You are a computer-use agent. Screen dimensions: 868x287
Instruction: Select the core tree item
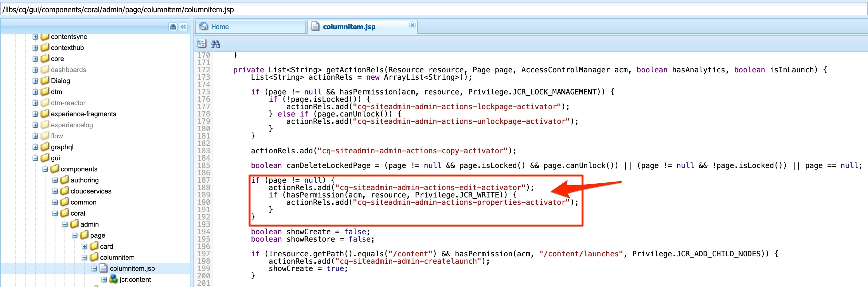57,59
